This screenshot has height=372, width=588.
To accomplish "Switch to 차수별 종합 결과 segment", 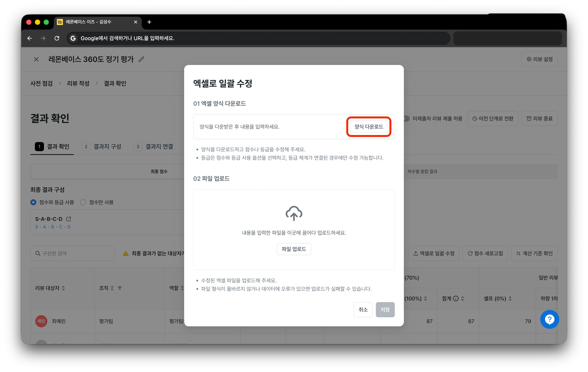I will pos(422,172).
